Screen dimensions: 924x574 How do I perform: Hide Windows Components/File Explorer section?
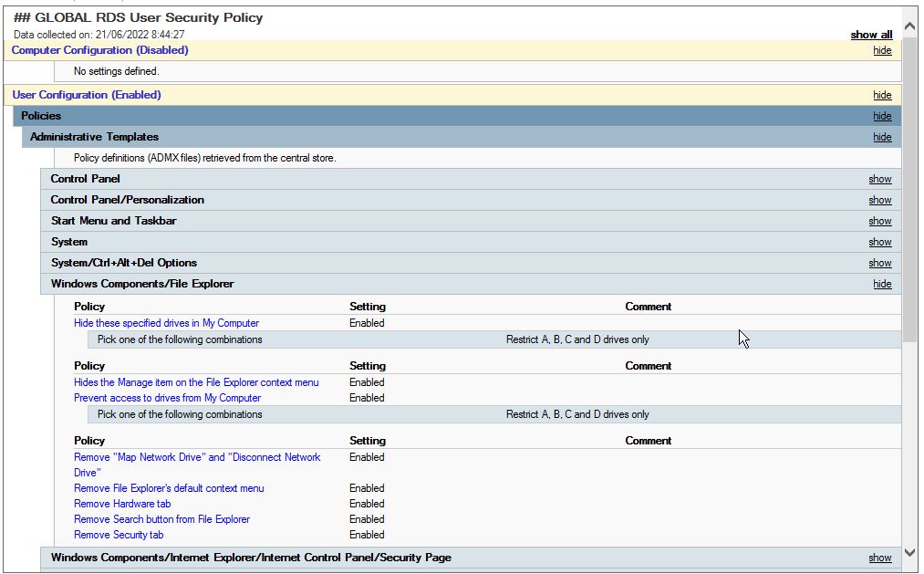pyautogui.click(x=882, y=285)
